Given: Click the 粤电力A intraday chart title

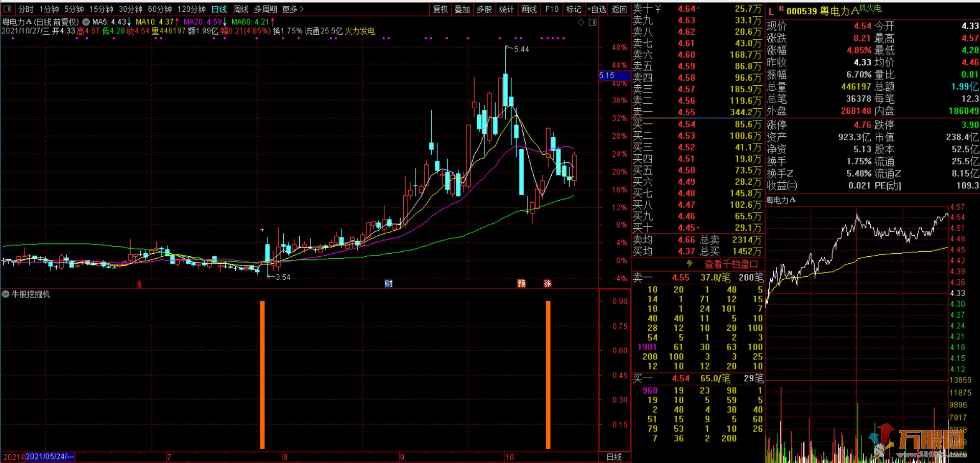Looking at the screenshot, I should point(781,200).
